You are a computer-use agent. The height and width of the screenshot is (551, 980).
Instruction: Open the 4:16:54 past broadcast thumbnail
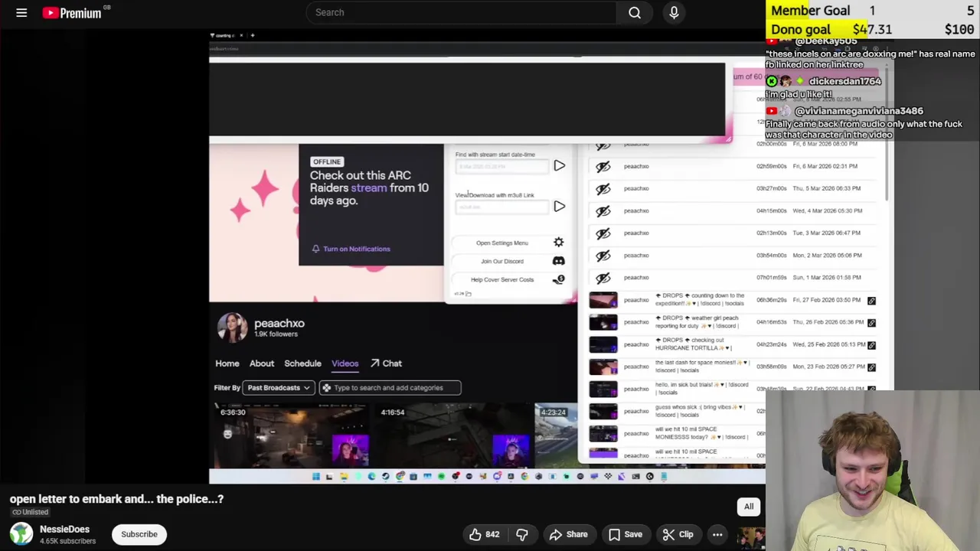click(x=452, y=435)
